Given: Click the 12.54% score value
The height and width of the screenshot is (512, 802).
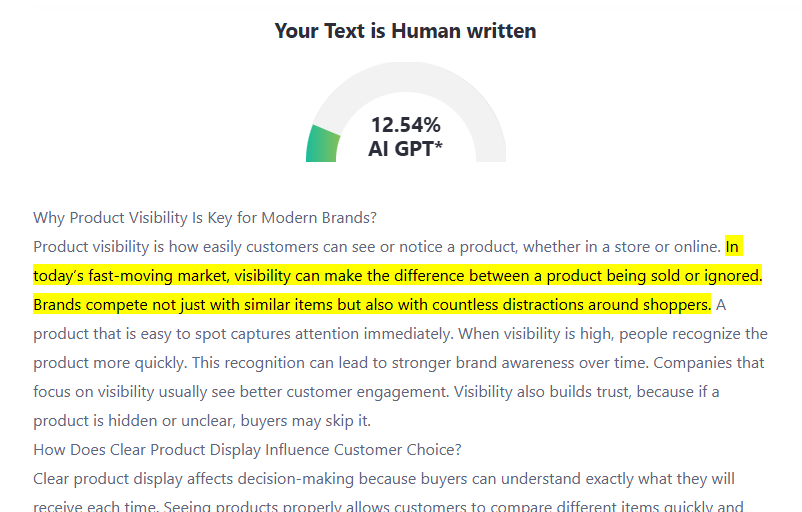Looking at the screenshot, I should [405, 125].
